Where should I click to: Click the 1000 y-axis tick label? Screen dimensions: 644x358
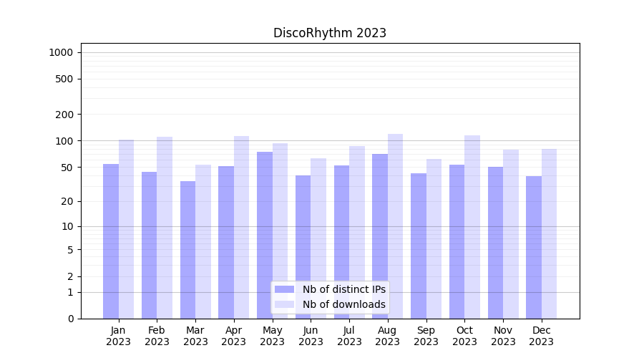click(x=61, y=52)
